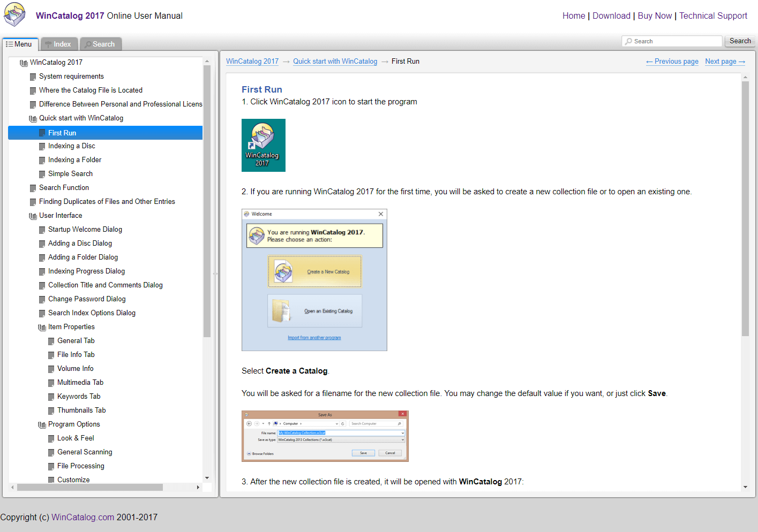Open File Info Tab topic
Image resolution: width=758 pixels, height=532 pixels.
pyautogui.click(x=76, y=355)
